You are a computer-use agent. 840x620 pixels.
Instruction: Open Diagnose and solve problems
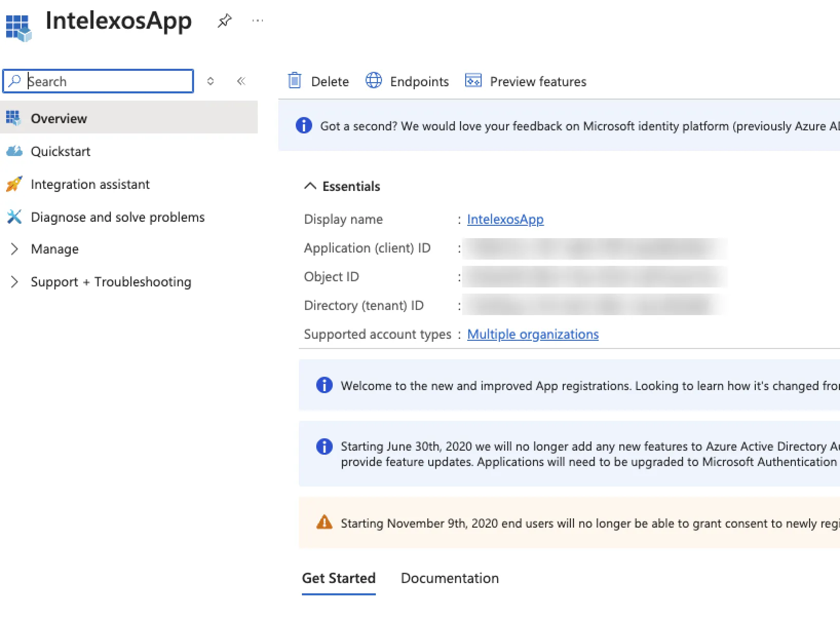(129, 217)
